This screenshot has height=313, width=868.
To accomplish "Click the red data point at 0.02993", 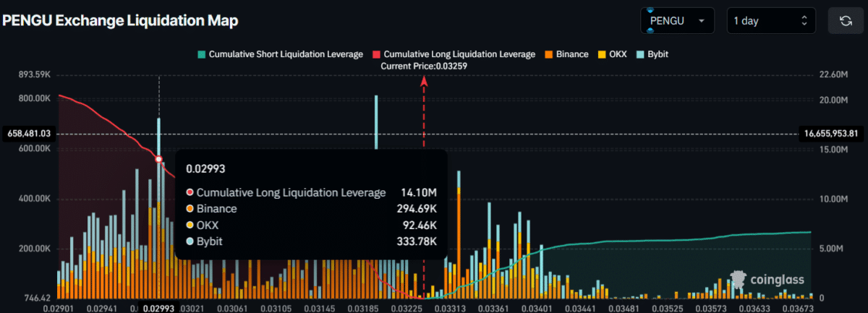I will [159, 159].
